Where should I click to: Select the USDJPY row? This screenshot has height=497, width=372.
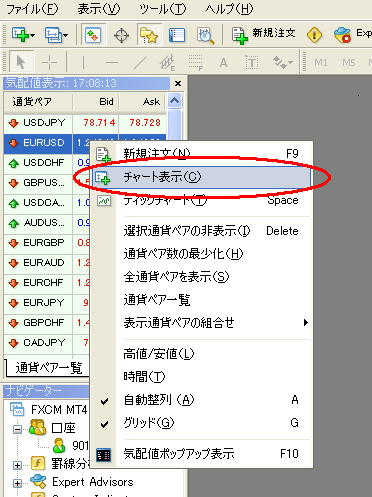click(85, 123)
